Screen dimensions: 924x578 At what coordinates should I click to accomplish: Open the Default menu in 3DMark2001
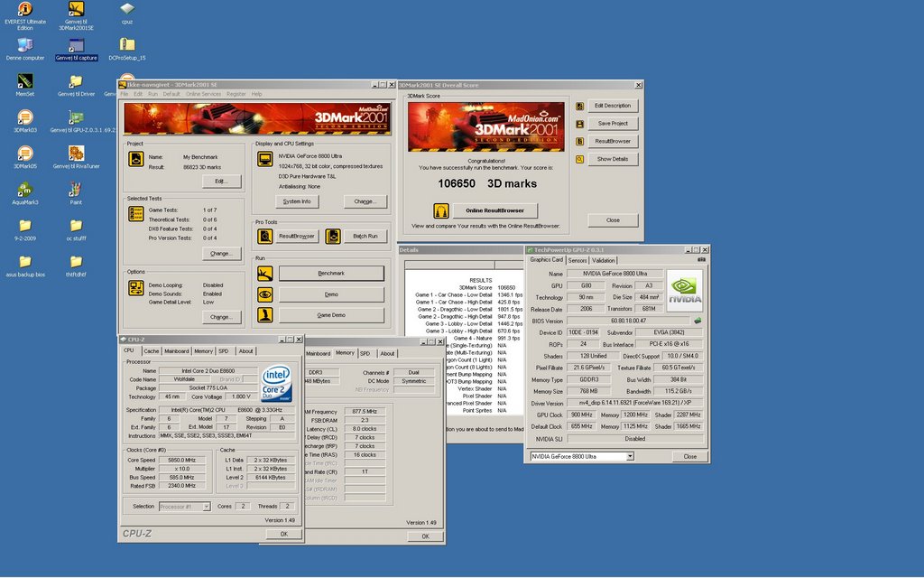171,94
